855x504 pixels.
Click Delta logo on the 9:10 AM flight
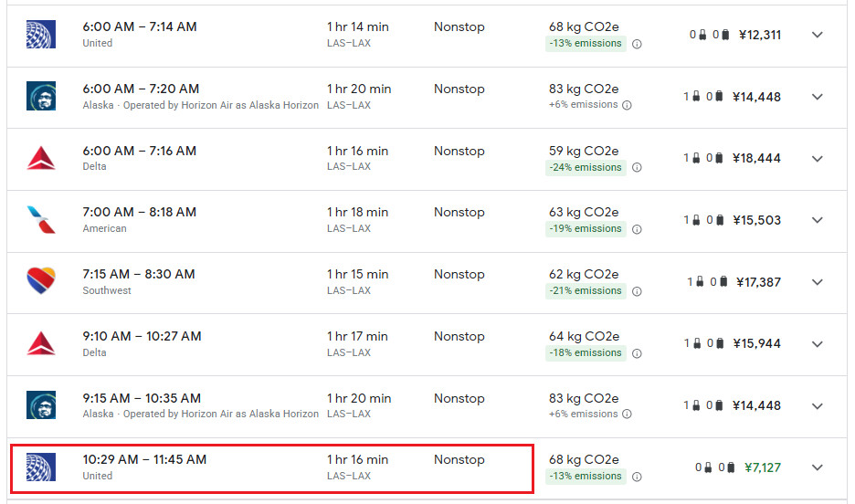tap(41, 343)
